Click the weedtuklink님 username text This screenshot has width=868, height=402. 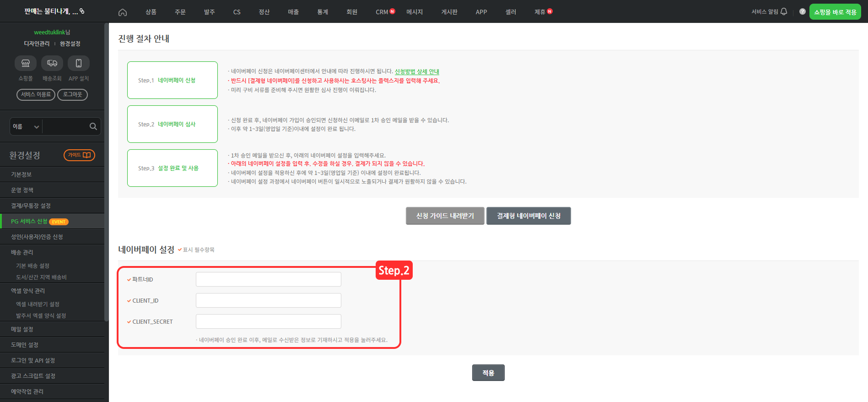[52, 32]
